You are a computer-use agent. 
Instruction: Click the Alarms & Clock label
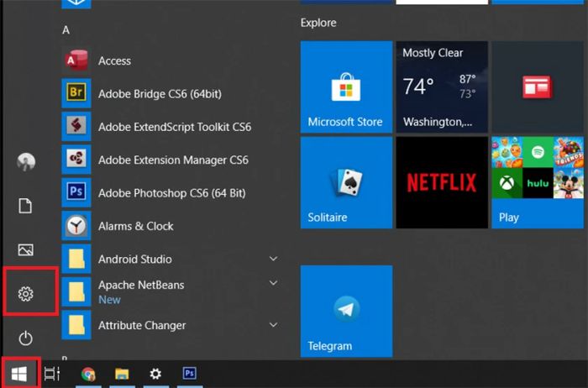point(136,226)
